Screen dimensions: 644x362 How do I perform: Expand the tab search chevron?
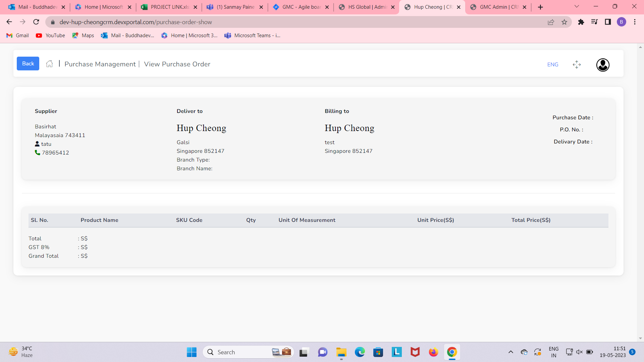tap(577, 7)
